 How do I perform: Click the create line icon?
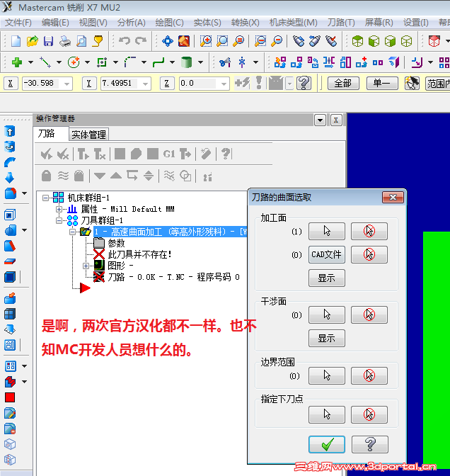pos(45,62)
